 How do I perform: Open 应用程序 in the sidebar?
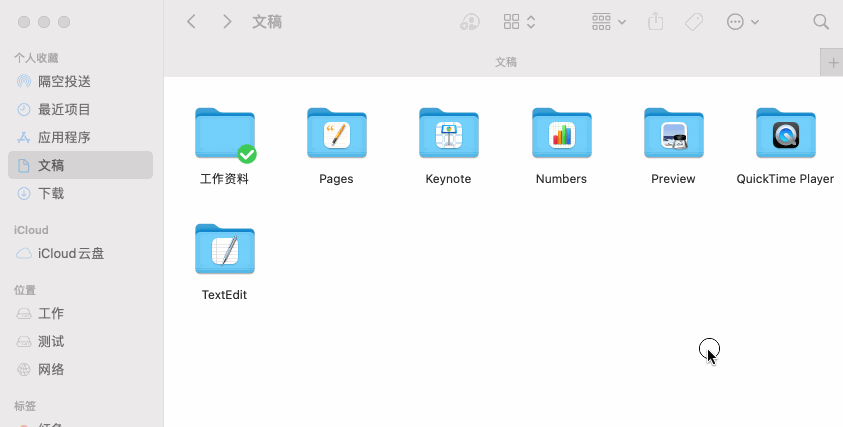[x=81, y=137]
